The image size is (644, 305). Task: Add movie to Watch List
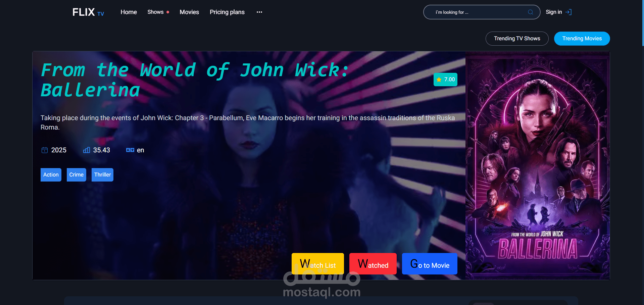(x=318, y=264)
